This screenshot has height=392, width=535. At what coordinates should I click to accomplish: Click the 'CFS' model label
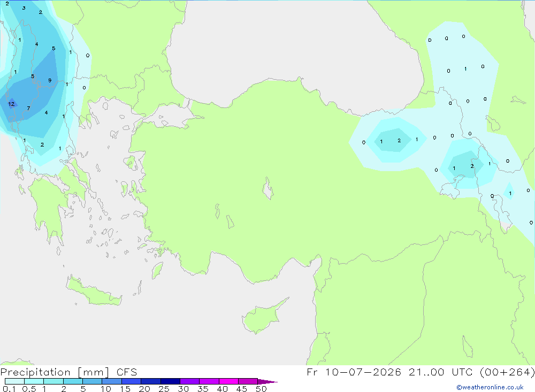127,372
